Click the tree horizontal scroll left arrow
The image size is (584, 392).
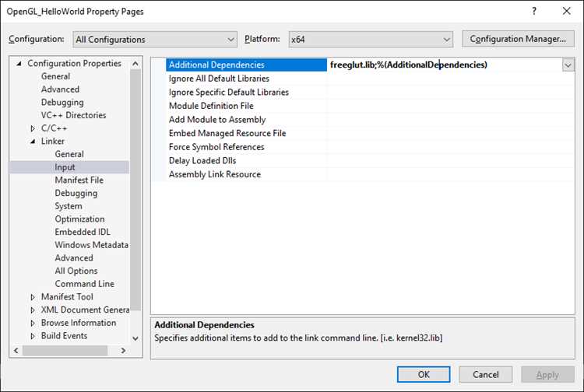pyautogui.click(x=16, y=350)
